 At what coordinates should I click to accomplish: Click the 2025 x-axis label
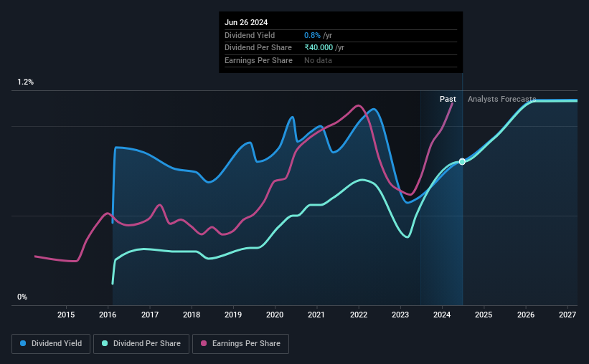[x=484, y=315]
